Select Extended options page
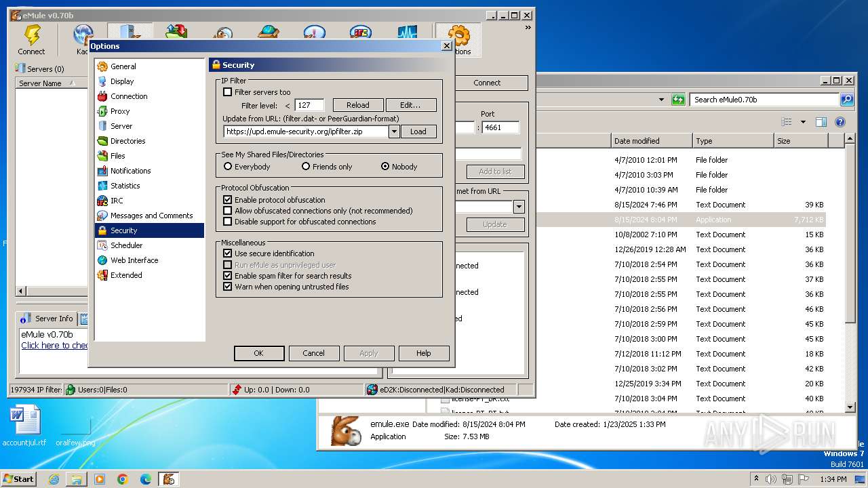Viewport: 868px width, 488px height. [x=126, y=275]
